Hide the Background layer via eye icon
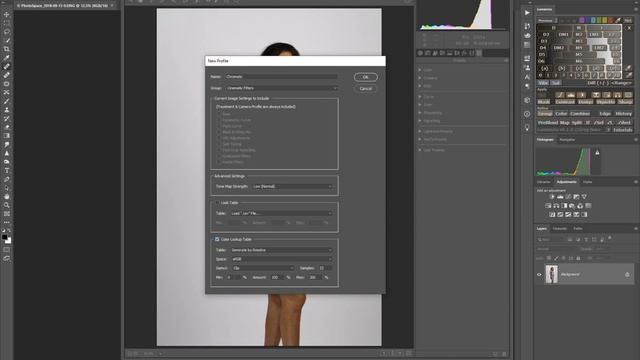Image resolution: width=640 pixels, height=360 pixels. pyautogui.click(x=539, y=275)
